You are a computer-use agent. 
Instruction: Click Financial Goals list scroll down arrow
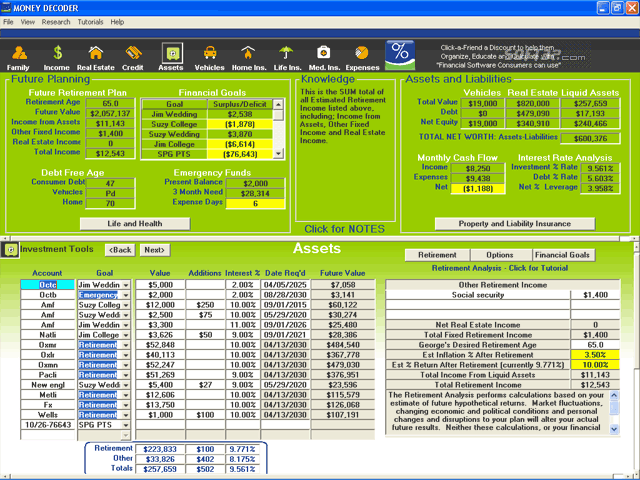pos(278,154)
